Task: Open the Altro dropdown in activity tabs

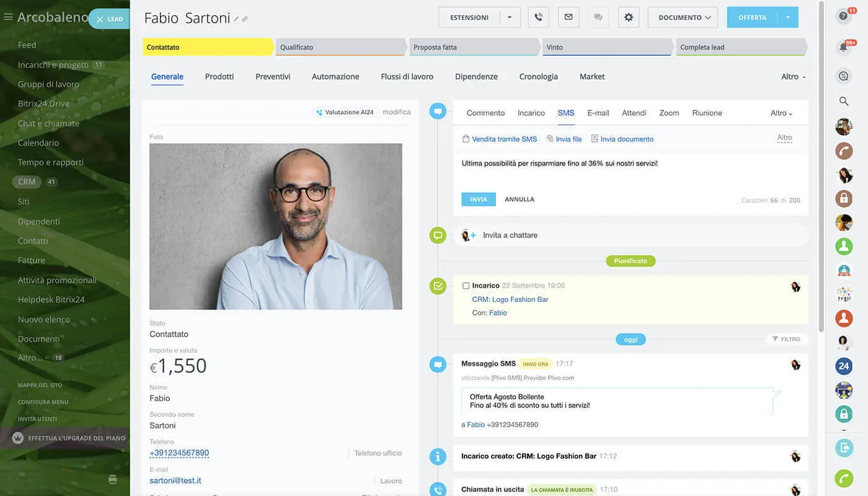Action: tap(781, 113)
